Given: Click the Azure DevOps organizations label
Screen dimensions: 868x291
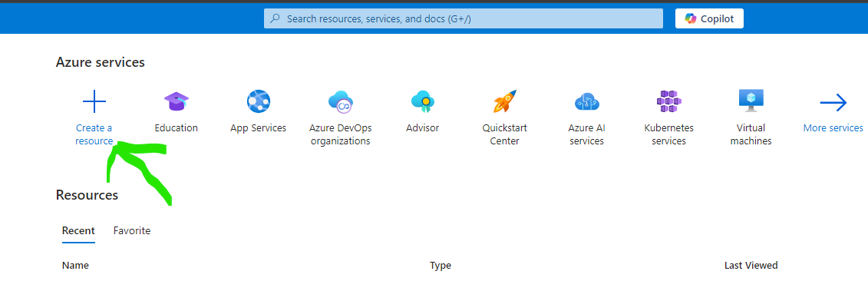Looking at the screenshot, I should click(341, 134).
